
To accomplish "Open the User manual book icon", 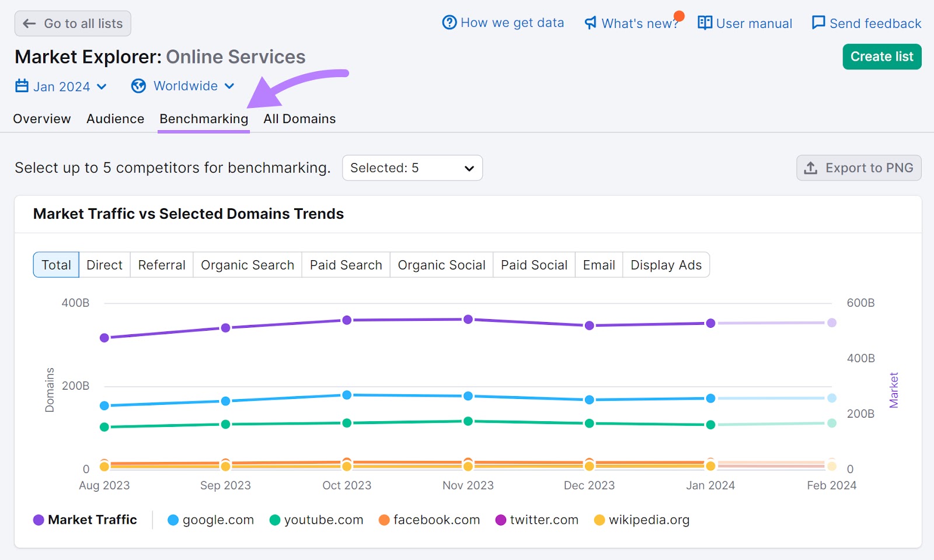I will [704, 23].
